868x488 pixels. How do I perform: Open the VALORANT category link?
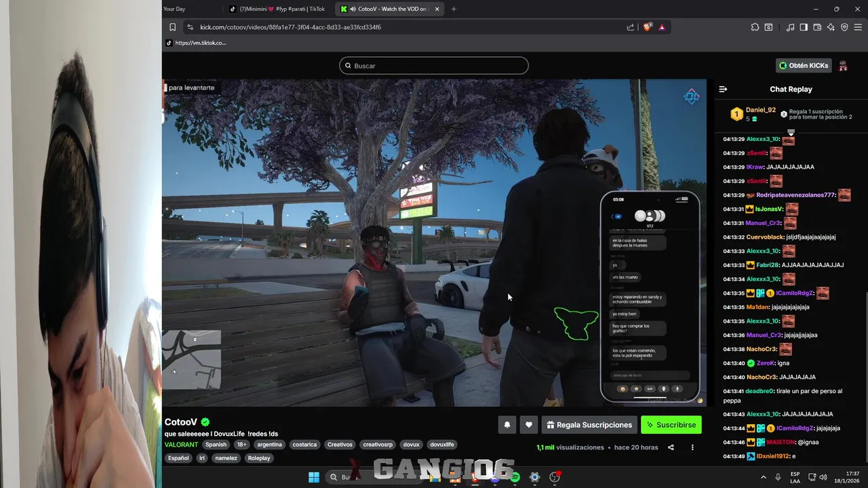(x=181, y=445)
